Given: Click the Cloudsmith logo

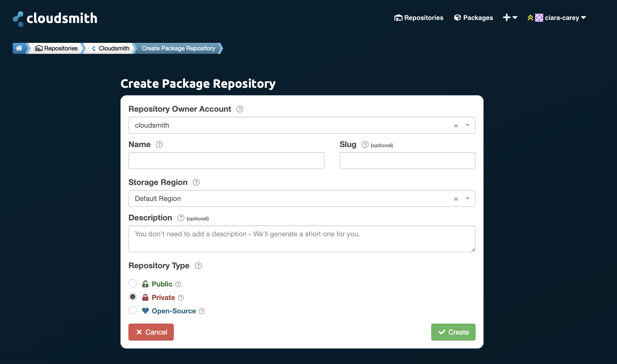Looking at the screenshot, I should [x=55, y=18].
